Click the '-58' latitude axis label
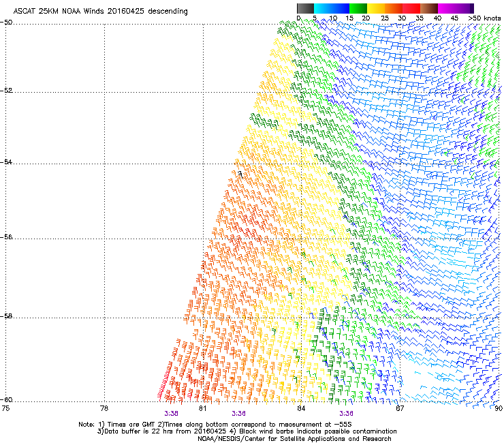This screenshot has height=443, width=504. [x=6, y=316]
